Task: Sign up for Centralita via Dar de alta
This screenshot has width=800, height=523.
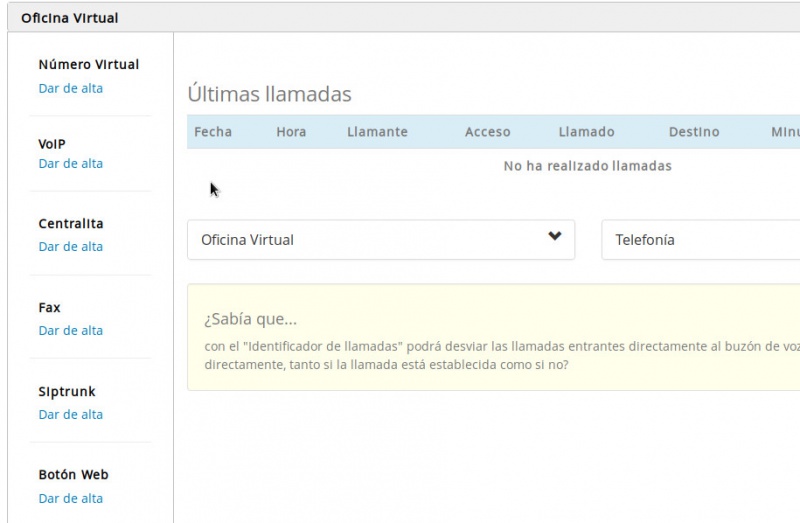Action: point(70,246)
